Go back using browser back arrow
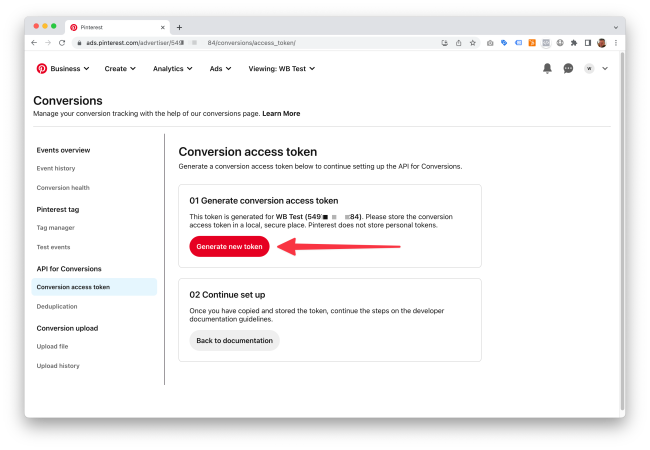 point(34,43)
